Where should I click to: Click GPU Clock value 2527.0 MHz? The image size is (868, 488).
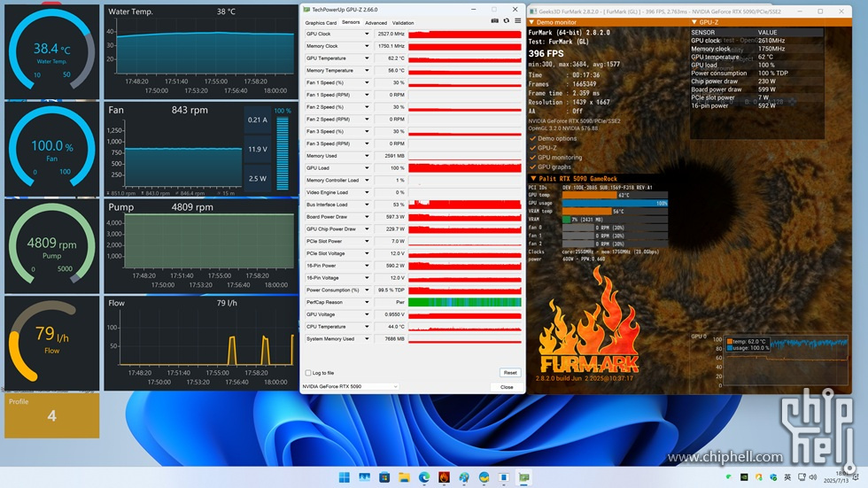tap(391, 34)
